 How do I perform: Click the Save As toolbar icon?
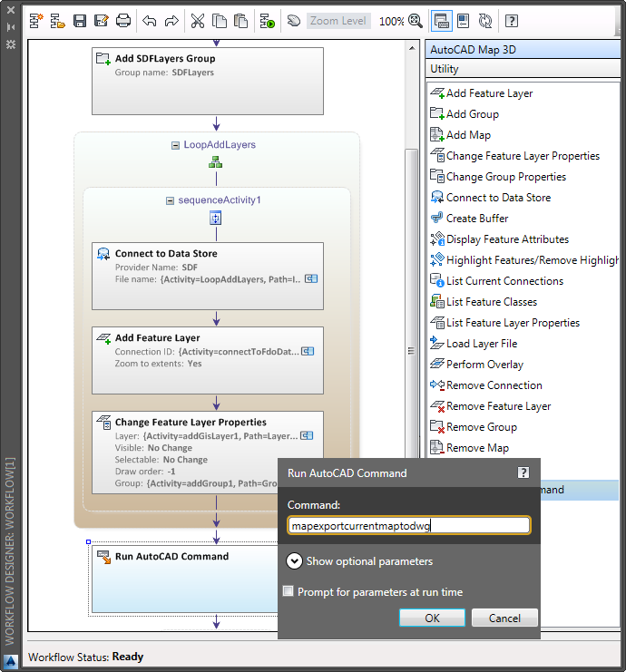pos(102,21)
